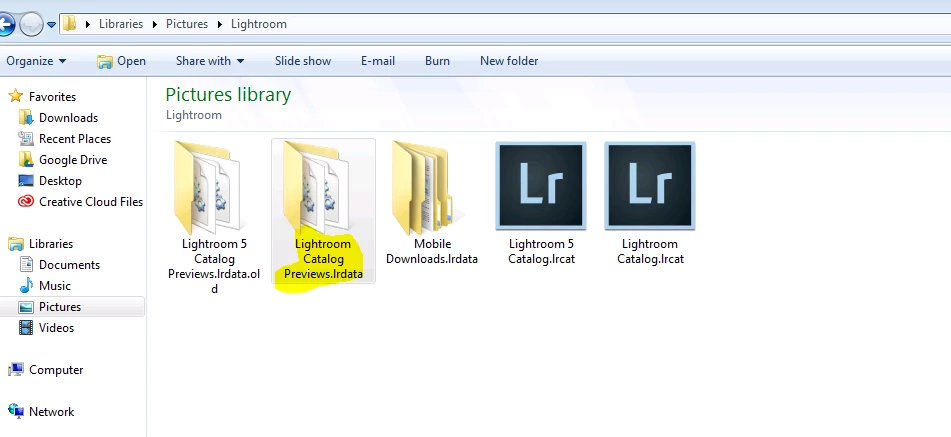Select the Lightroom Catalog.lrcat Lr icon
951x437 pixels.
[650, 186]
